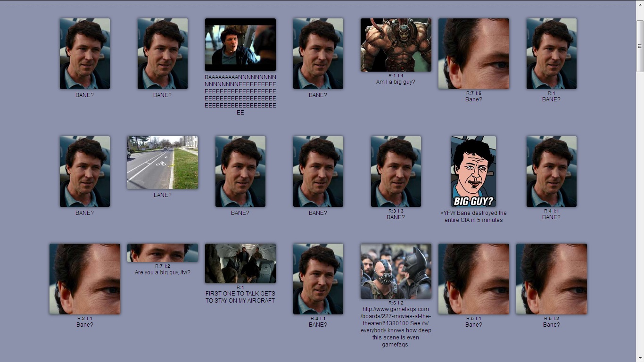Viewport: 644px width, 362px height.
Task: Click the "R:6 I:2" reply count
Action: [396, 303]
